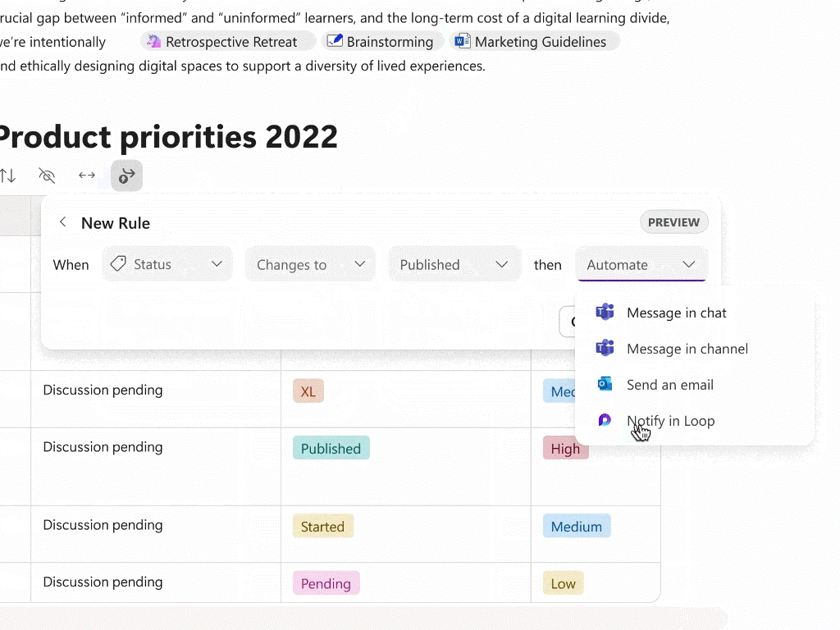The width and height of the screenshot is (840, 630).
Task: Click the Brainstorming page chip
Action: pyautogui.click(x=383, y=42)
